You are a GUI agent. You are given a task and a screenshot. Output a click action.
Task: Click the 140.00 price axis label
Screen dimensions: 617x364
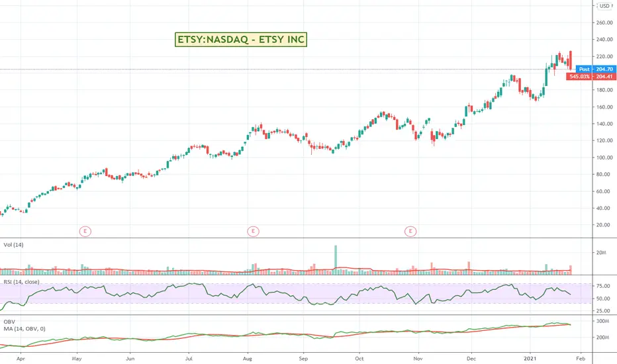604,124
